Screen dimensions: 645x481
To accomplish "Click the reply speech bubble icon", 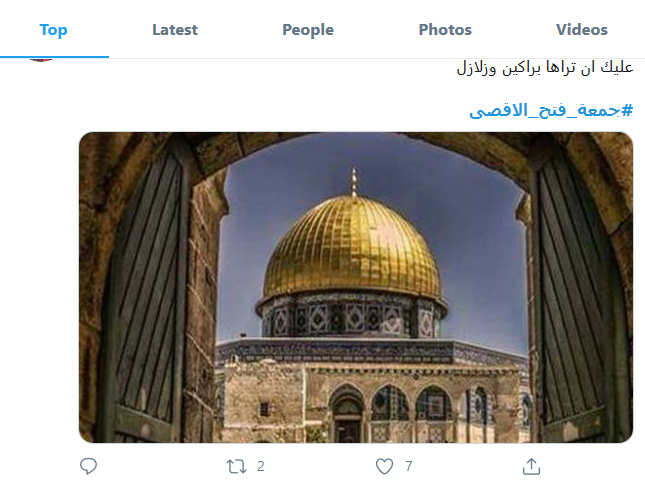I will (88, 466).
